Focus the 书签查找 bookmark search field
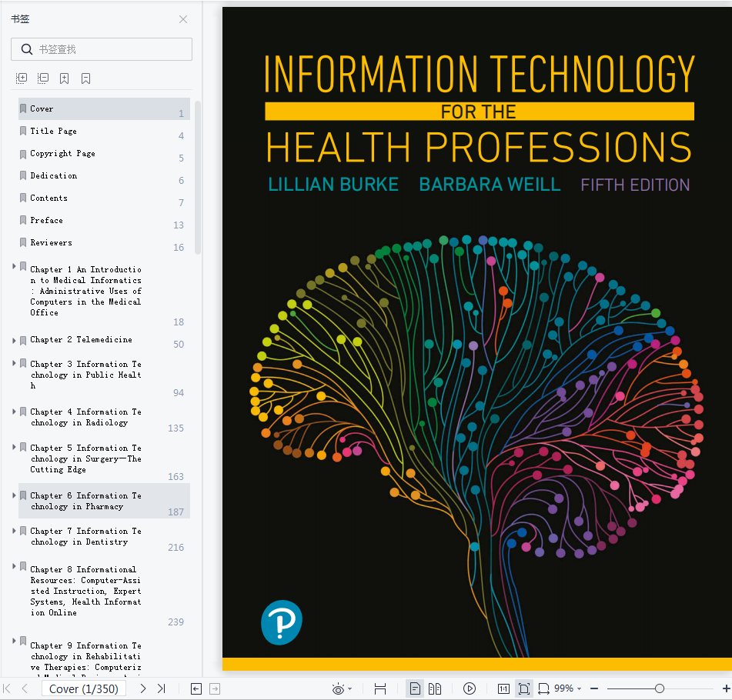Screen dimensions: 732x700 pyautogui.click(x=102, y=49)
